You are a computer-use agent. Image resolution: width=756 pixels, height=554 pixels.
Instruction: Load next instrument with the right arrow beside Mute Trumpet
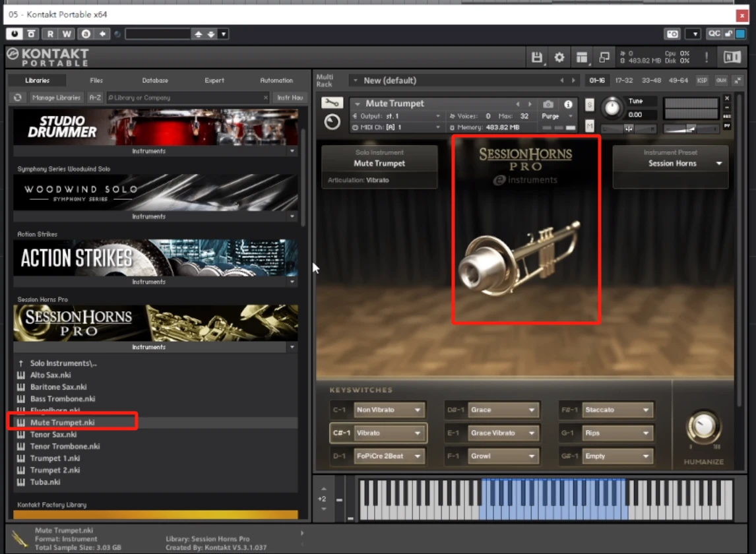pos(530,104)
